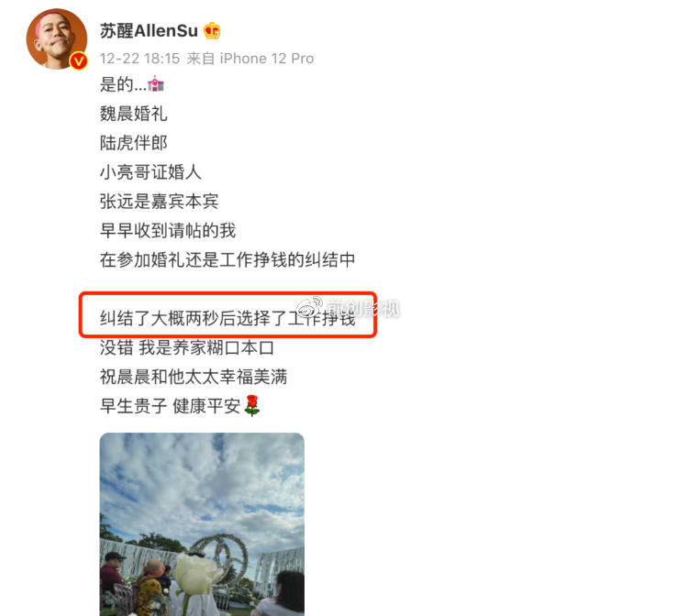Click the gold crown membership icon

click(x=212, y=31)
